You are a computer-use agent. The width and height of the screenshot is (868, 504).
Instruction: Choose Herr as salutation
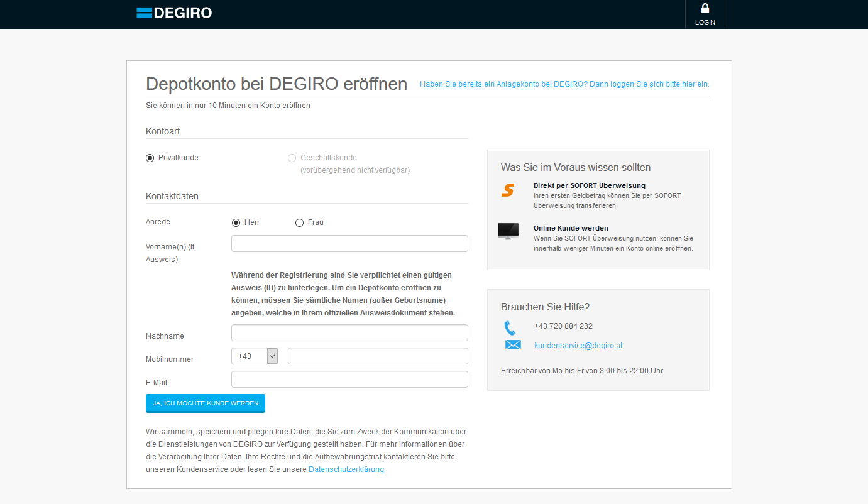236,222
